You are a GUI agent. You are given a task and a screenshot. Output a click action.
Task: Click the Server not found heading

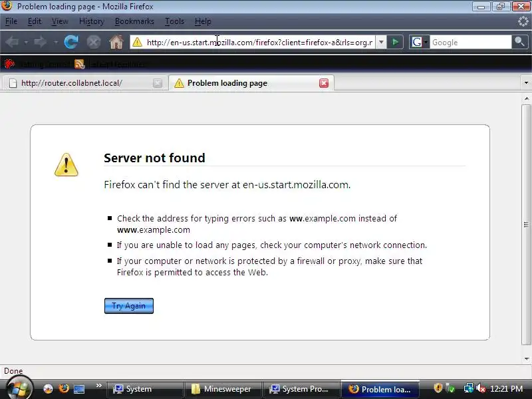[154, 158]
